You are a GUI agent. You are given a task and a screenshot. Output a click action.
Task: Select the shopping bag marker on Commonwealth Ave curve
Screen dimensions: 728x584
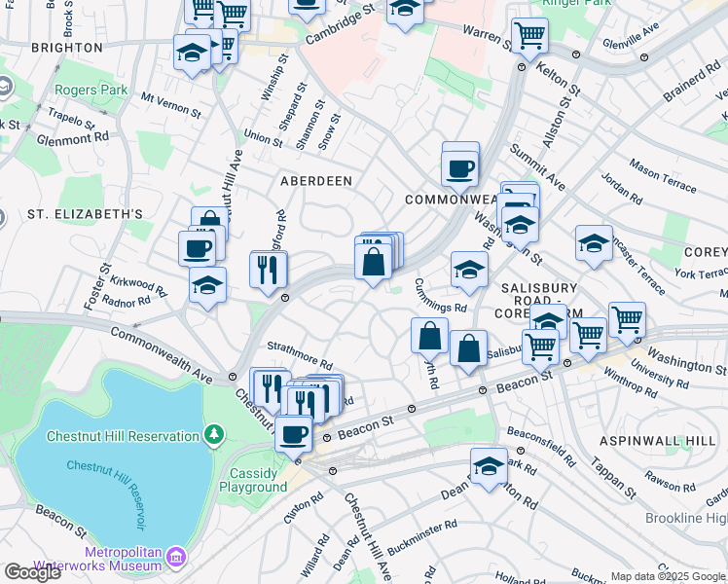(373, 263)
